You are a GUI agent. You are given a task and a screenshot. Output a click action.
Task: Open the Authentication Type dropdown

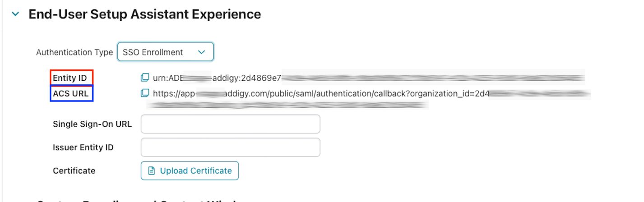pos(165,52)
